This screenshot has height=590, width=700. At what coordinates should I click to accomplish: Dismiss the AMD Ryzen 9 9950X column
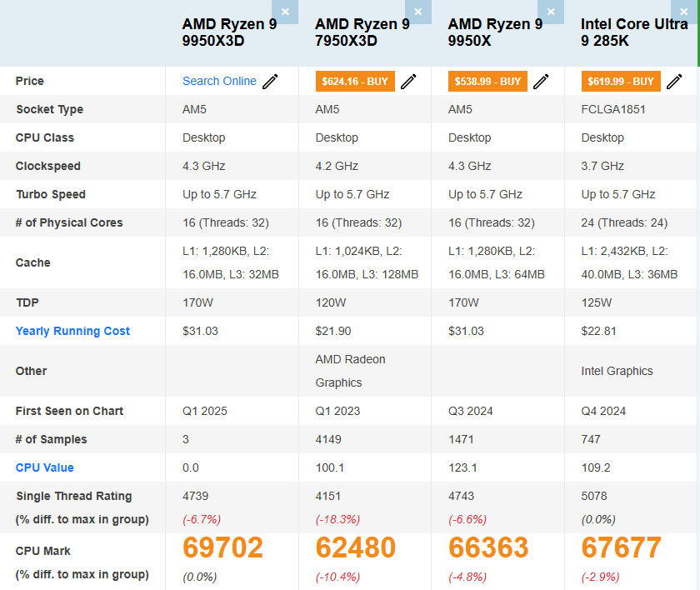point(551,12)
